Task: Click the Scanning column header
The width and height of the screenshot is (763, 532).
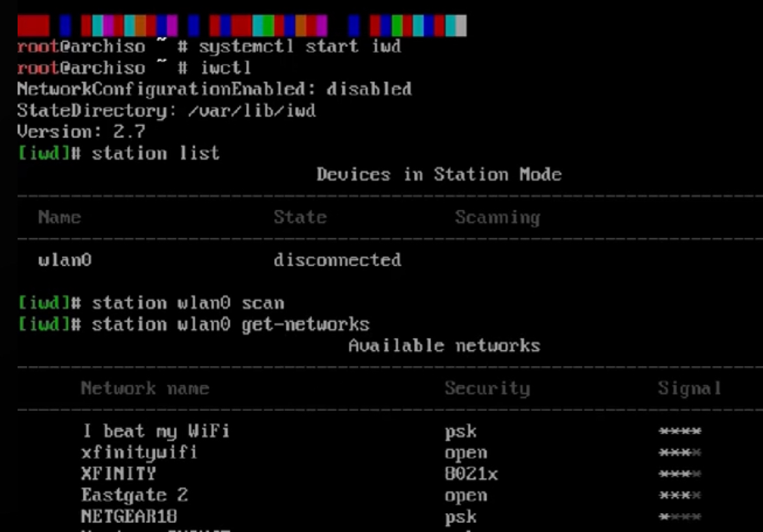Action: pos(497,217)
